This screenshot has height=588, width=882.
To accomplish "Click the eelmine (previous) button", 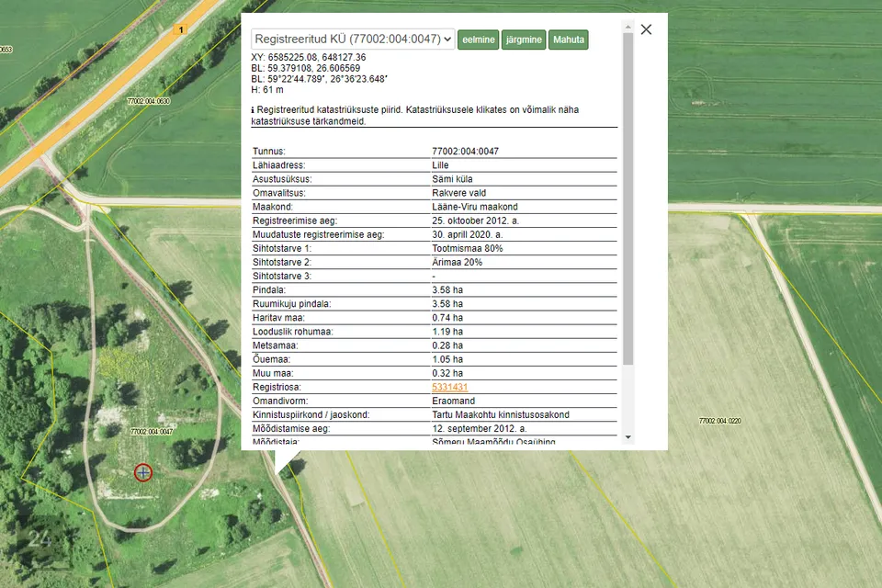I will (478, 40).
